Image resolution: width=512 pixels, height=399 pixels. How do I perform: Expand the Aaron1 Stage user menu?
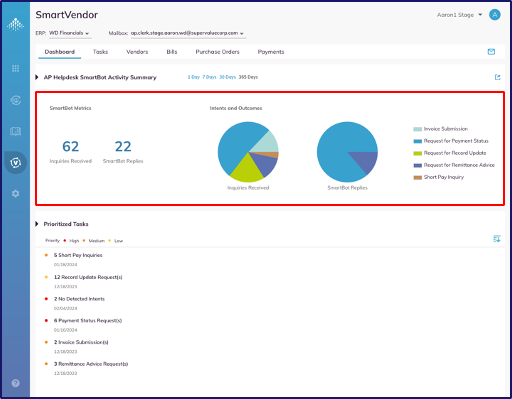coord(460,15)
